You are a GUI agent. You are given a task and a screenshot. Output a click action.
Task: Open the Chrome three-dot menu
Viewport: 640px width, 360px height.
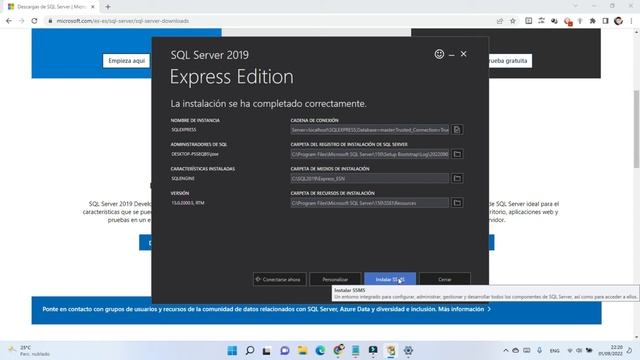pos(631,21)
